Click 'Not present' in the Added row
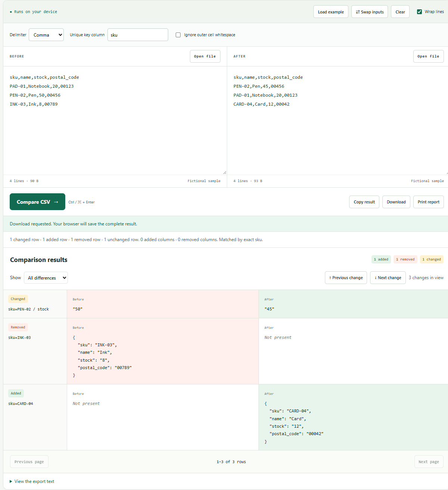 coord(86,403)
